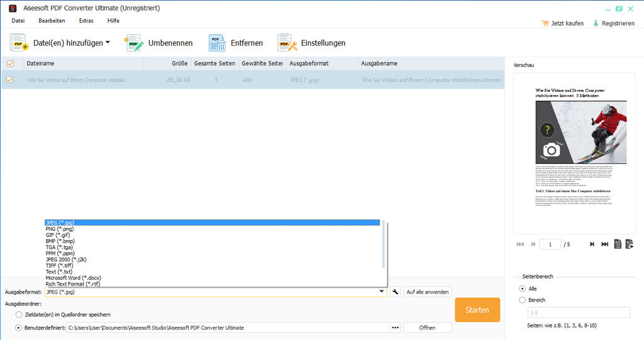Click the Umbenennen pencil icon
Viewport: 644px width, 340px height.
(134, 43)
